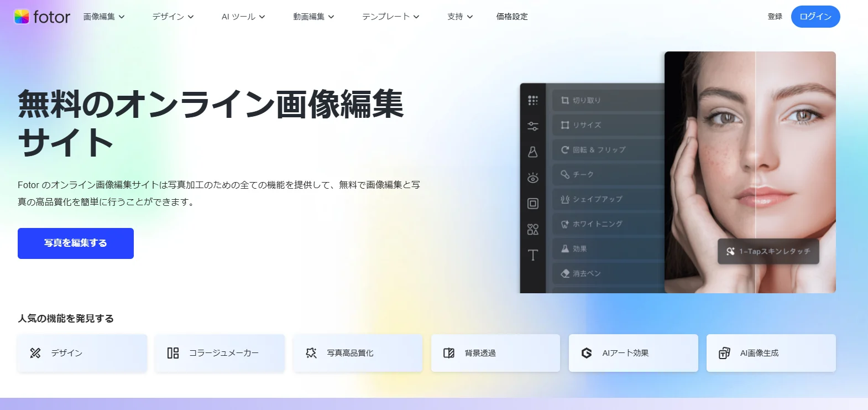The image size is (868, 410).
Task: Click the AI画像生成 icon
Action: click(724, 353)
